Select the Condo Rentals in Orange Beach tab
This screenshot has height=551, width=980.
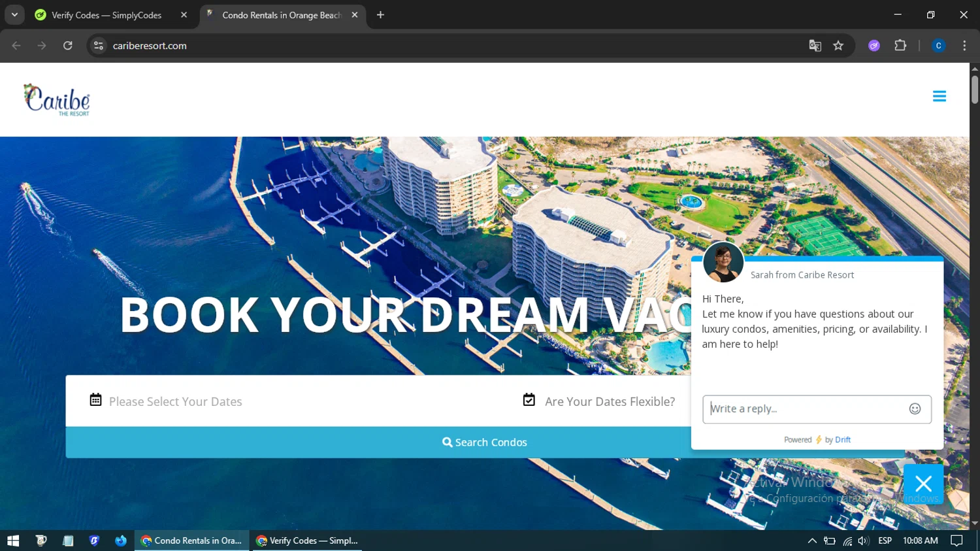[x=282, y=15]
